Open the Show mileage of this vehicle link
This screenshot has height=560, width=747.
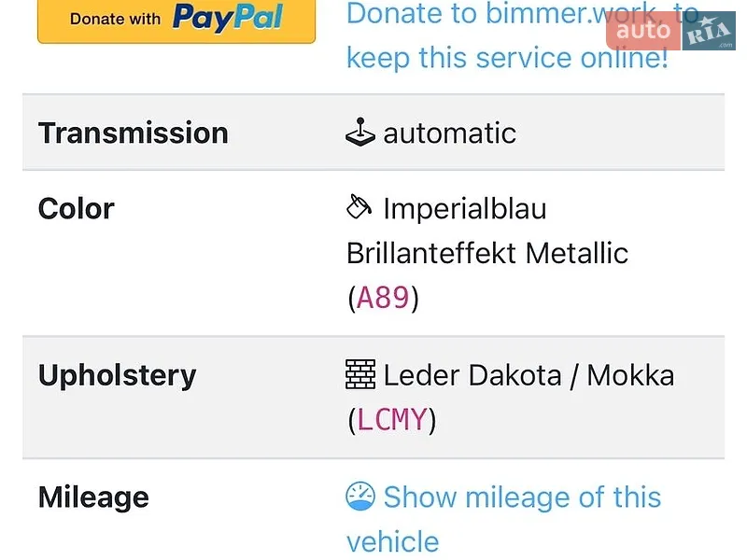pyautogui.click(x=503, y=519)
